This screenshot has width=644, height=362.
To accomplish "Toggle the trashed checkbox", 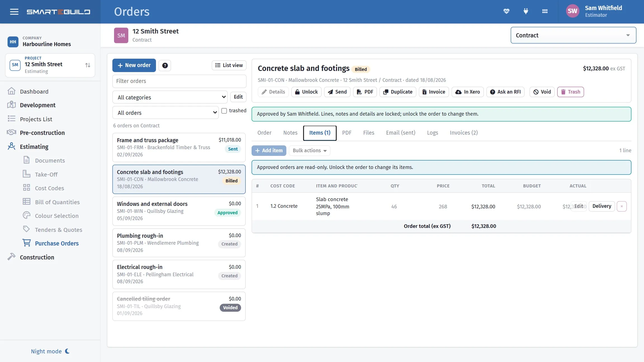I will tap(224, 111).
